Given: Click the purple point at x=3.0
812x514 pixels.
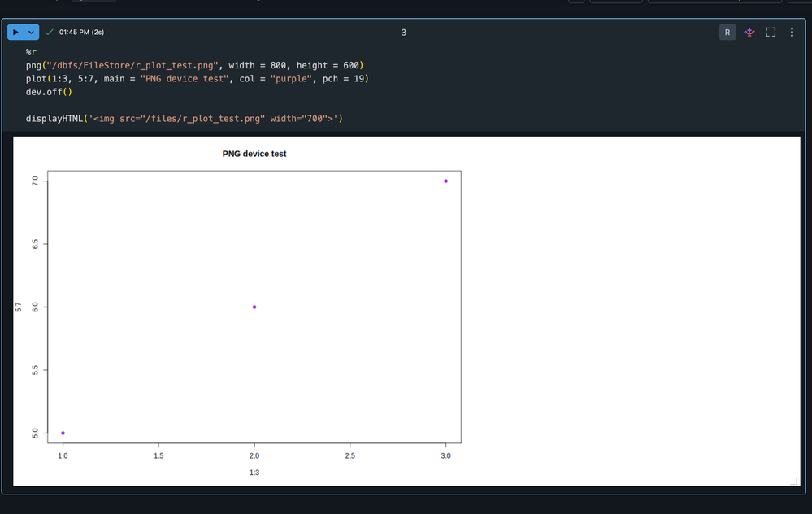Looking at the screenshot, I should [446, 181].
